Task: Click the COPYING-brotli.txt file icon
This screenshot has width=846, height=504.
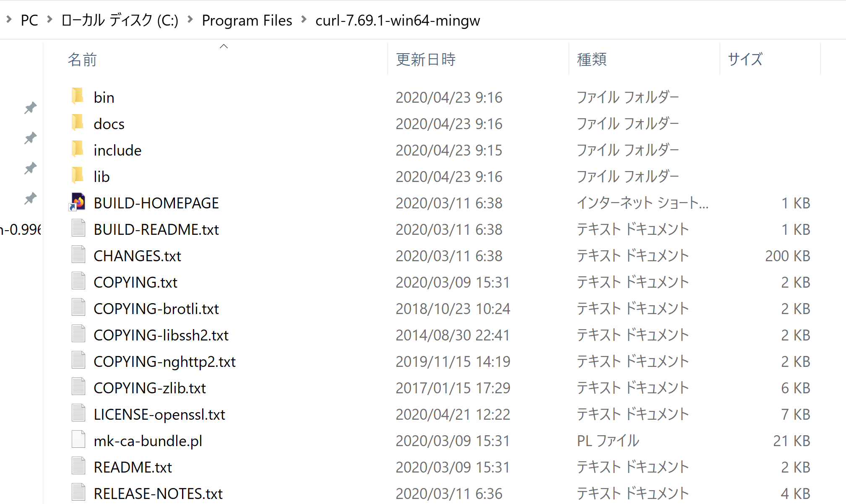Action: (x=78, y=308)
